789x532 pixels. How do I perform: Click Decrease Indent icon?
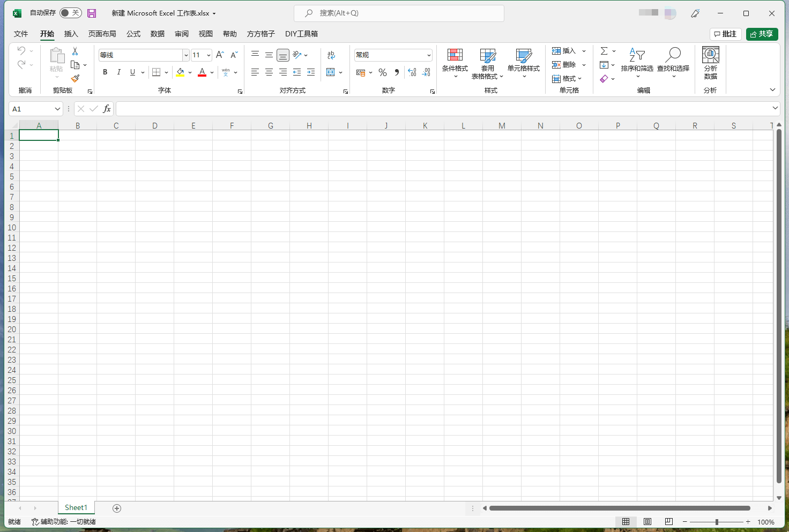(x=297, y=72)
